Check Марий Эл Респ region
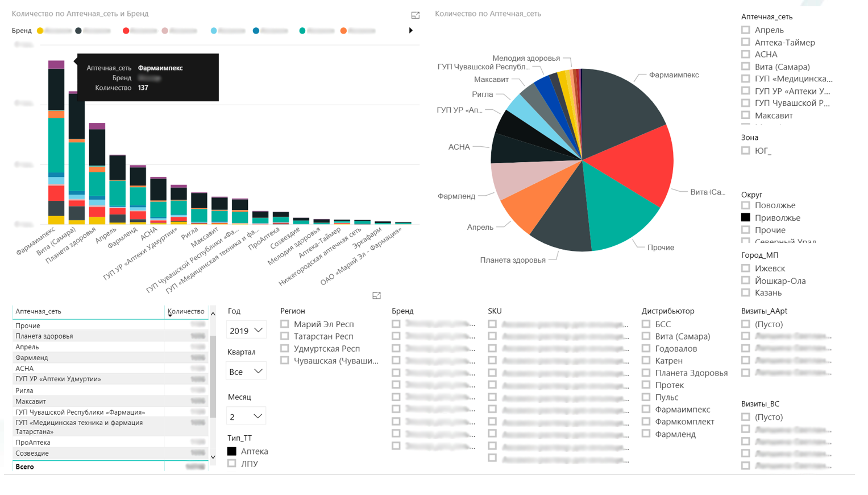Screen dimensions: 868x495 tap(285, 324)
